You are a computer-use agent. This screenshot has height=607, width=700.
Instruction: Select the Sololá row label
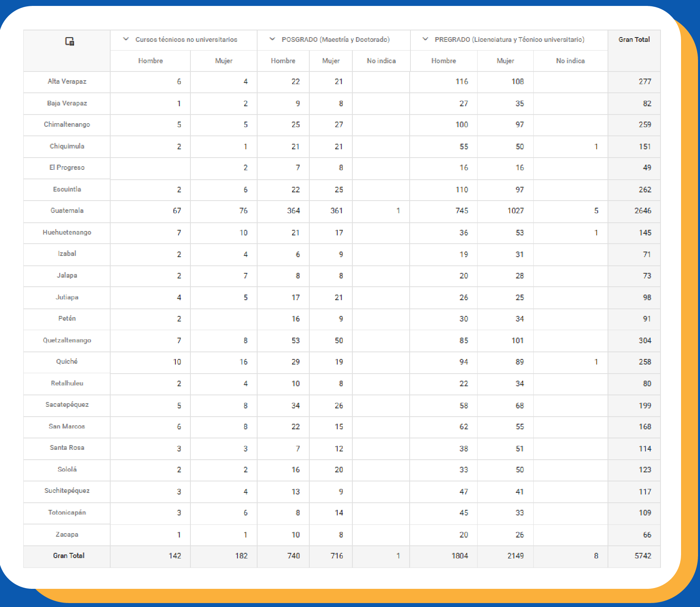pos(67,469)
